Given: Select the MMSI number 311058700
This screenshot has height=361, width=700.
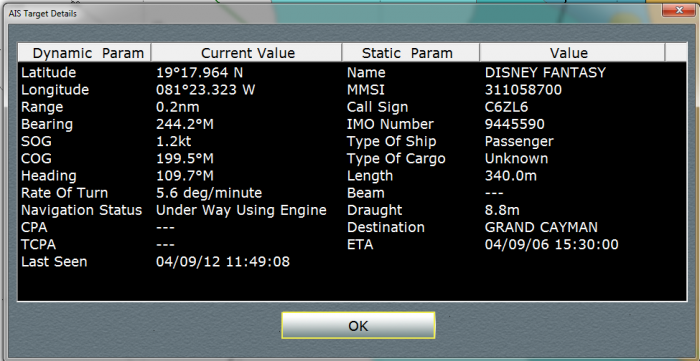Looking at the screenshot, I should [x=523, y=90].
